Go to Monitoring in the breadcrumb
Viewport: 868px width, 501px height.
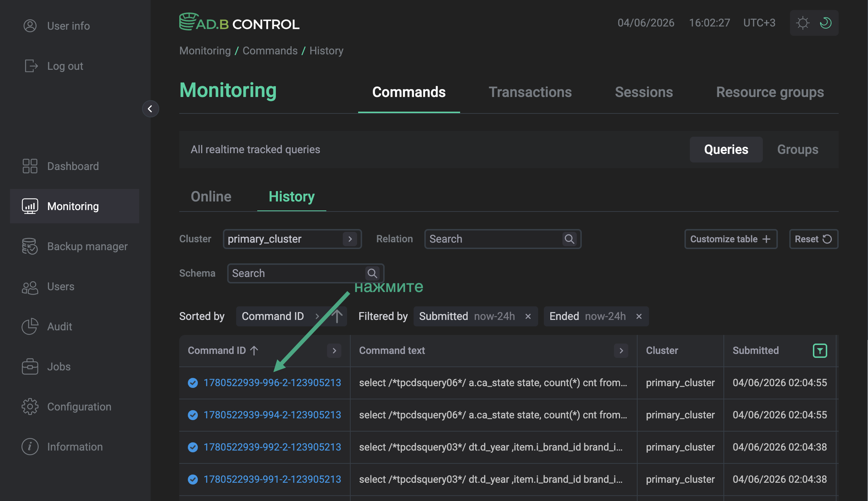(205, 51)
